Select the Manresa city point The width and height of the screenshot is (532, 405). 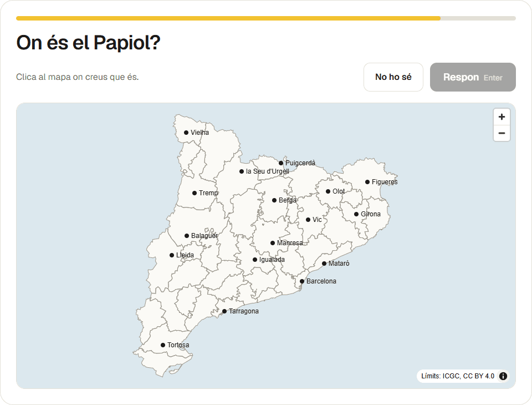click(x=273, y=243)
